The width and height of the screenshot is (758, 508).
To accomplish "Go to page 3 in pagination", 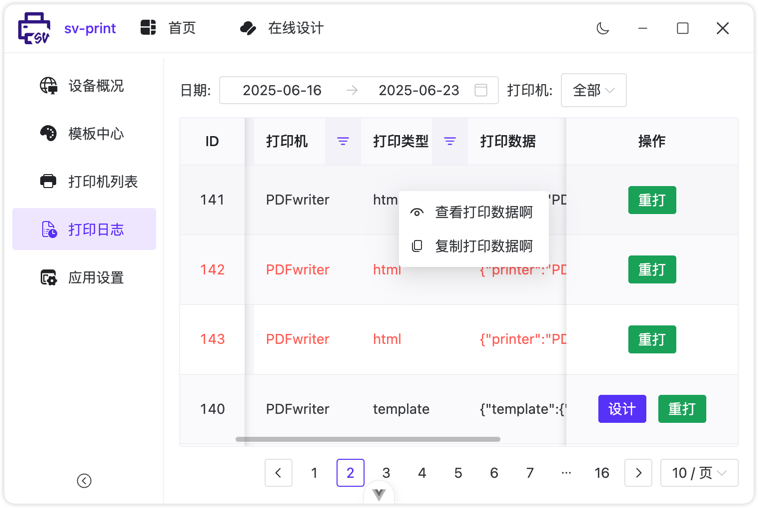I will tap(386, 473).
